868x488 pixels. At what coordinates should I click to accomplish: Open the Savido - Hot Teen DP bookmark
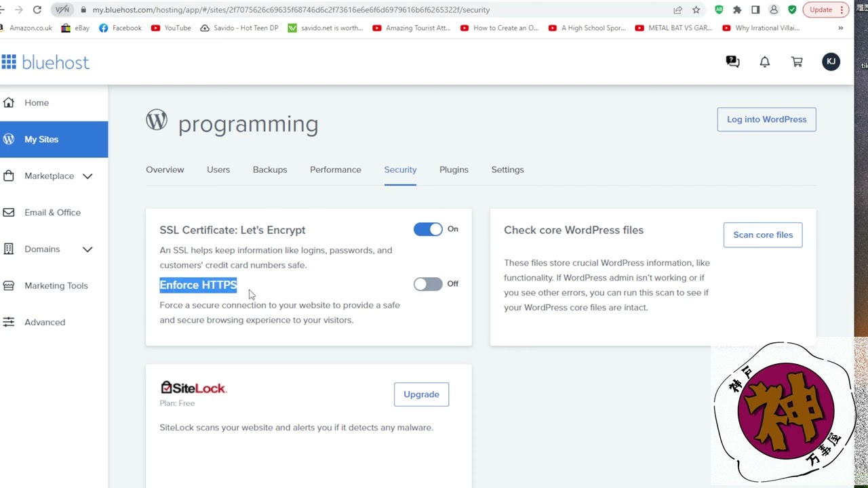tap(239, 28)
